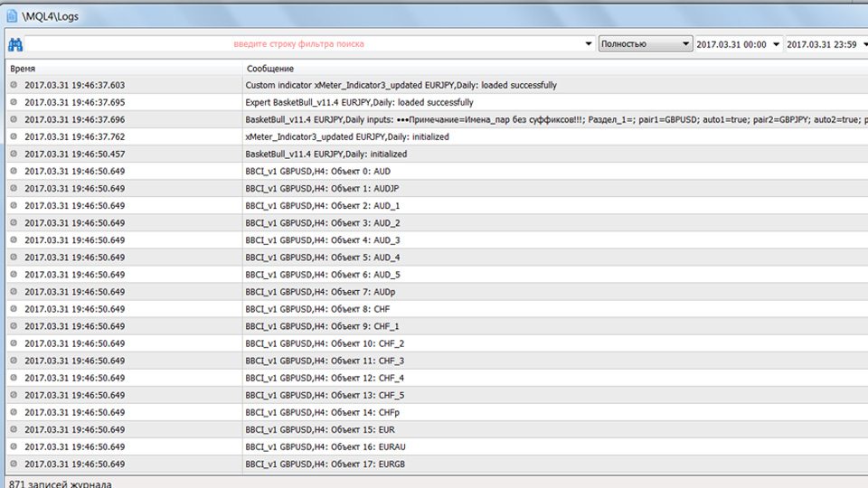
Task: Expand the search filter history arrow
Action: (589, 44)
